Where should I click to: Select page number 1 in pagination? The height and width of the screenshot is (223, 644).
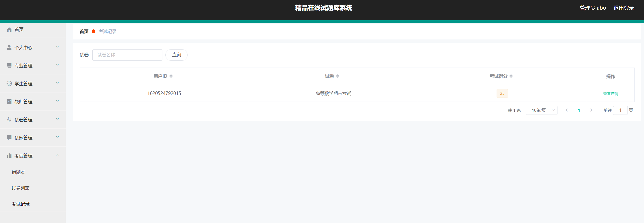(x=579, y=110)
